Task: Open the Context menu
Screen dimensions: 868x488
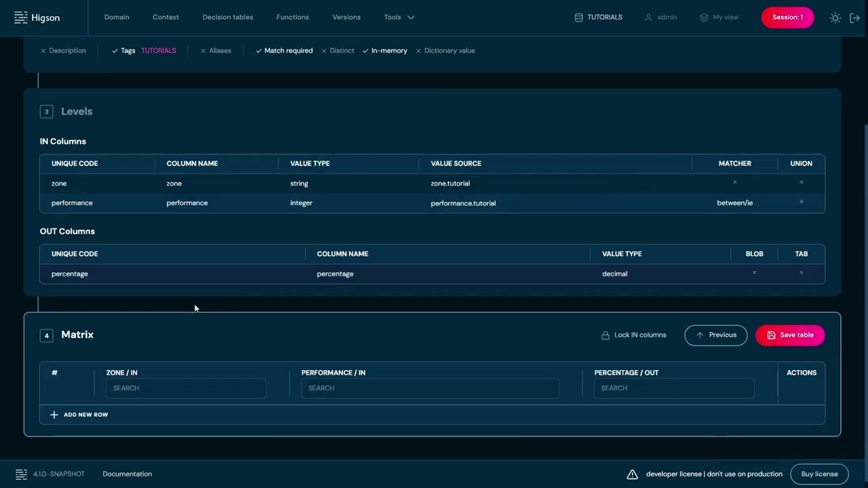Action: (x=166, y=18)
